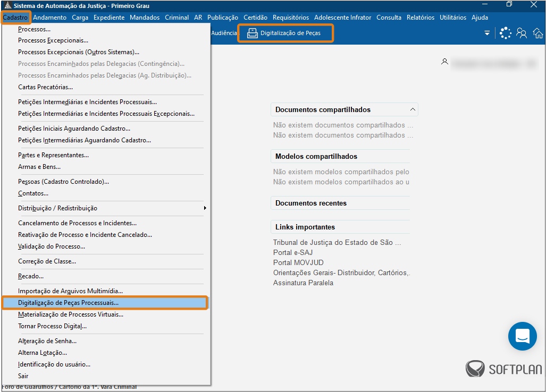Image resolution: width=546 pixels, height=392 pixels.
Task: Click the user profile icon
Action: [444, 62]
